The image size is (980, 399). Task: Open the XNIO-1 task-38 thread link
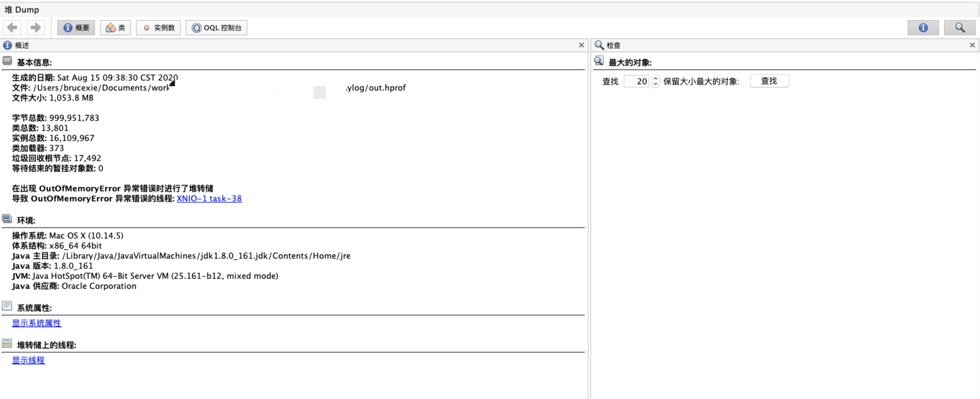[209, 199]
